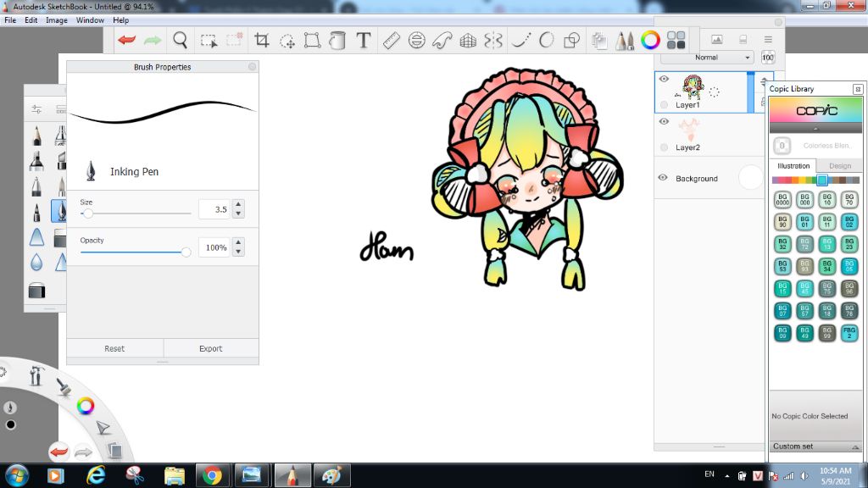Adjust the brush Size slider handle
The image size is (868, 488).
pyautogui.click(x=88, y=213)
